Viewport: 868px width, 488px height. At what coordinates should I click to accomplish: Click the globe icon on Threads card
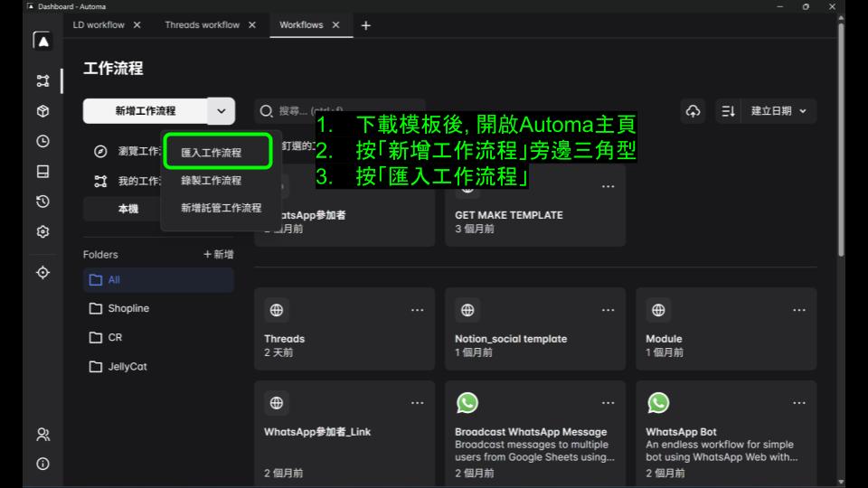277,310
